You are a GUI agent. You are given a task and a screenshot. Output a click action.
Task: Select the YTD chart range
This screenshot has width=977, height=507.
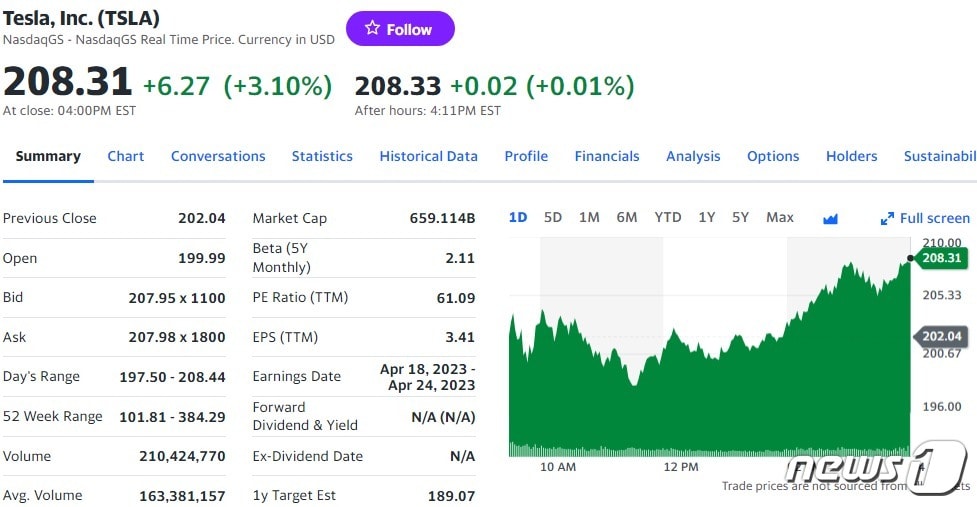(x=668, y=217)
